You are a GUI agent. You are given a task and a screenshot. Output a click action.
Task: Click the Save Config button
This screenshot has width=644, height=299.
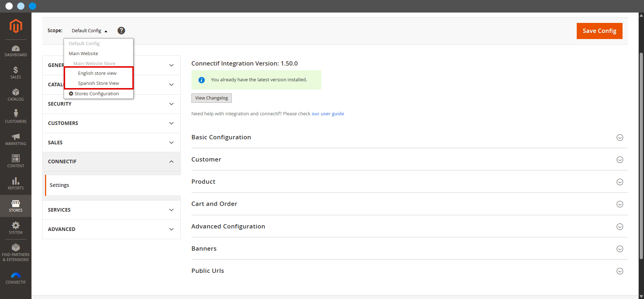pyautogui.click(x=599, y=31)
